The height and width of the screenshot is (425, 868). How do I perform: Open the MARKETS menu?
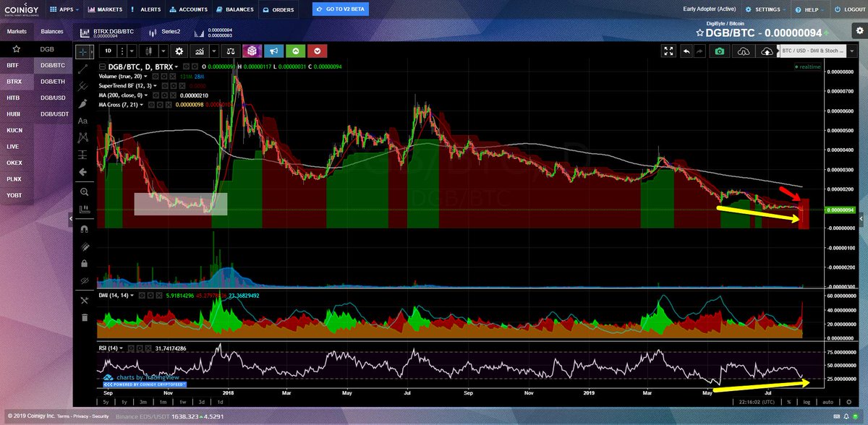[x=106, y=10]
